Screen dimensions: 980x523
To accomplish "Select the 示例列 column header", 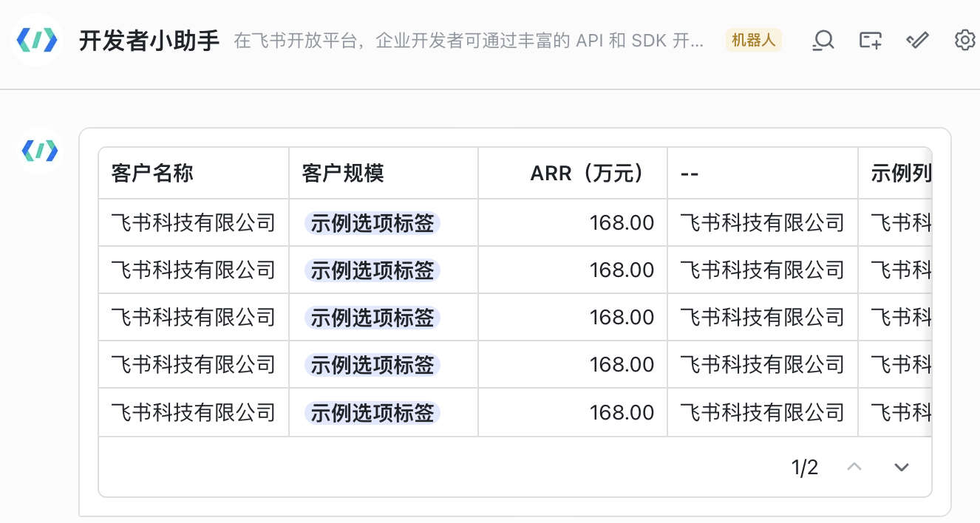I will 900,174.
